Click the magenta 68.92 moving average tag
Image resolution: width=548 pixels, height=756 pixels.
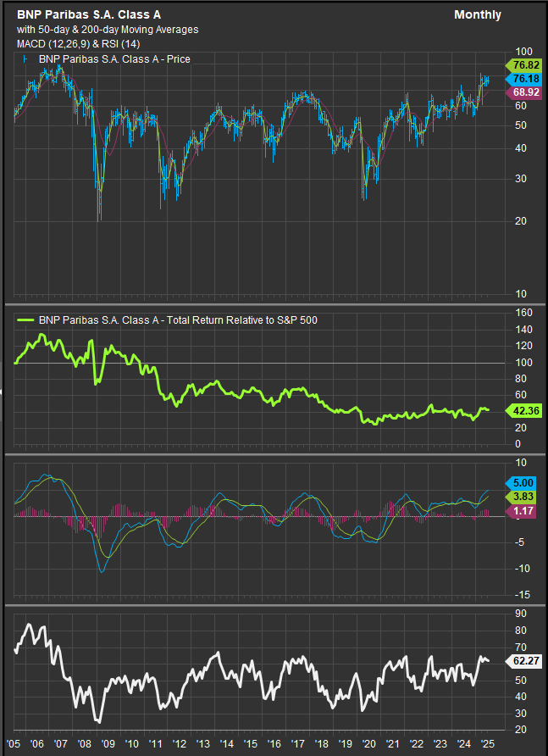[523, 92]
